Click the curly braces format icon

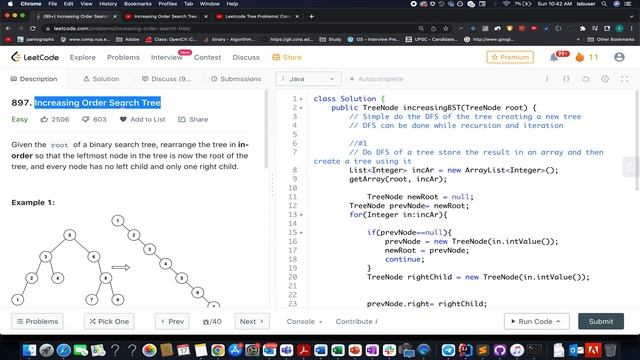566,79
